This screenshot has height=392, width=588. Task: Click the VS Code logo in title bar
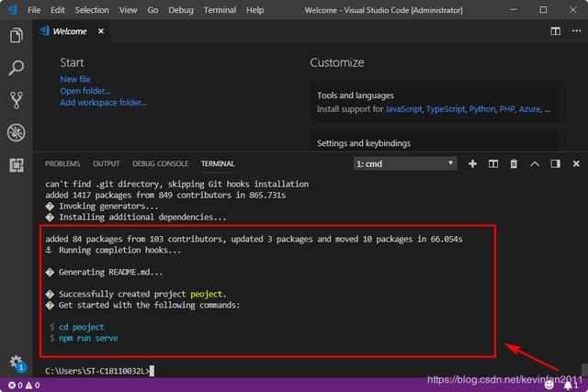tap(12, 9)
